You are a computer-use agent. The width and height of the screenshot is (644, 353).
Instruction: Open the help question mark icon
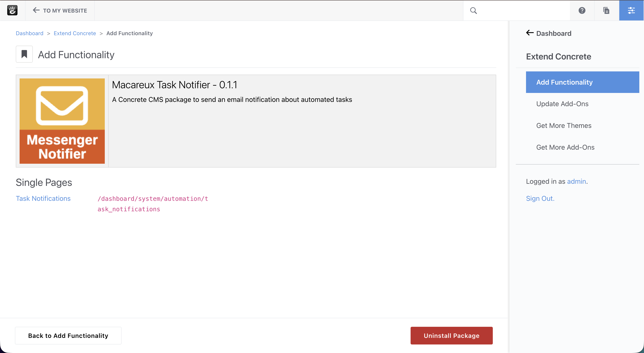coord(582,10)
